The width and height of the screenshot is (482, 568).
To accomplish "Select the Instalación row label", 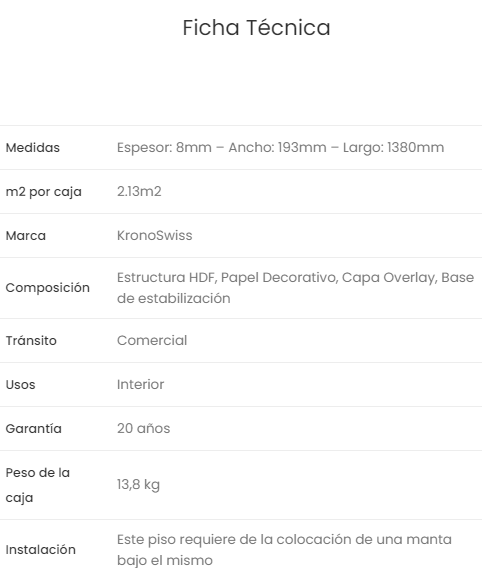I will [41, 550].
